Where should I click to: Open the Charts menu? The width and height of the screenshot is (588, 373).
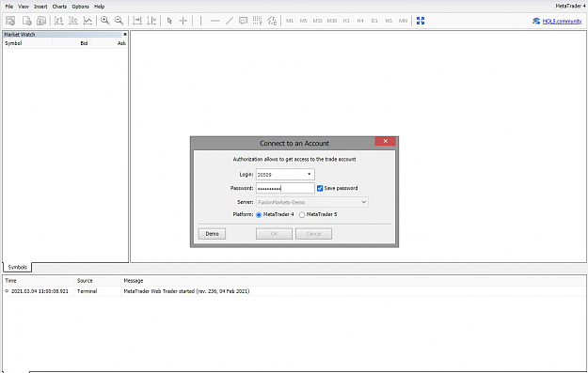click(59, 7)
